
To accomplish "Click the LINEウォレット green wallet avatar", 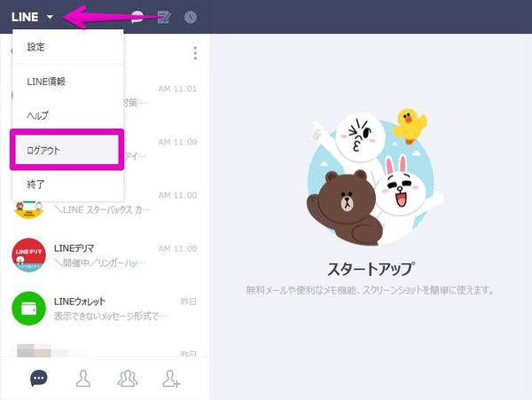I will click(29, 309).
